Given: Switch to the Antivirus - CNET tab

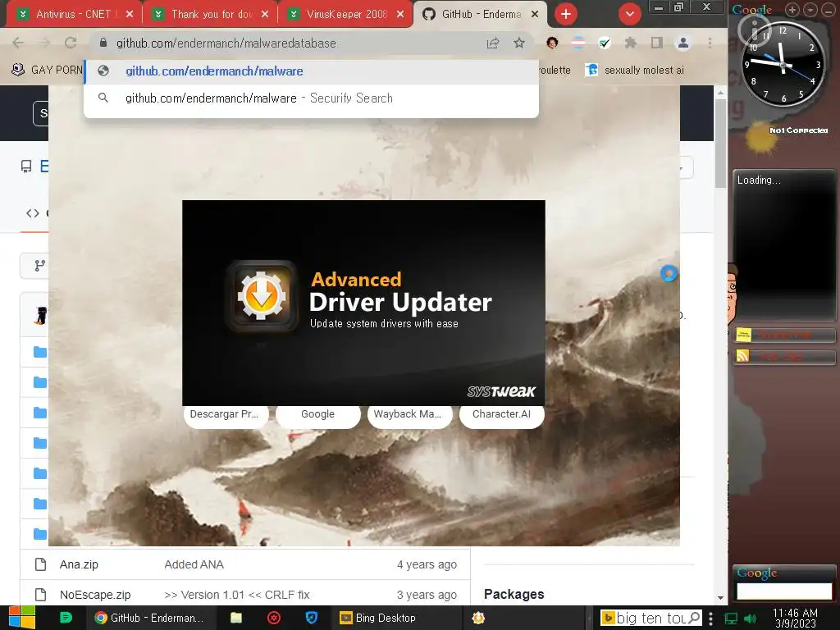Looking at the screenshot, I should pos(73,15).
